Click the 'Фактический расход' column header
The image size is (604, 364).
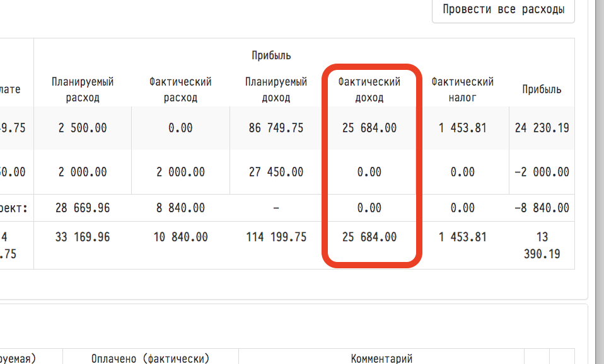(180, 89)
